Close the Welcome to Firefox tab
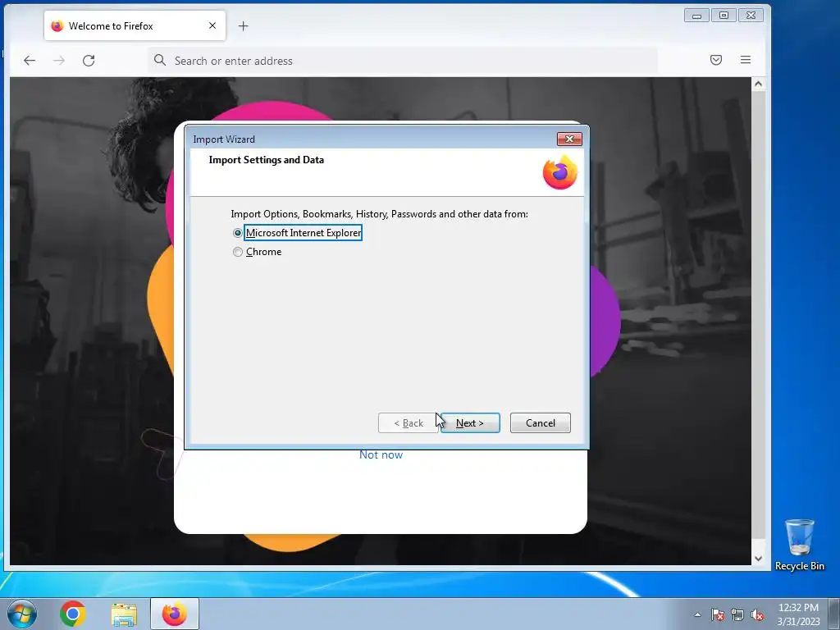 click(x=212, y=25)
